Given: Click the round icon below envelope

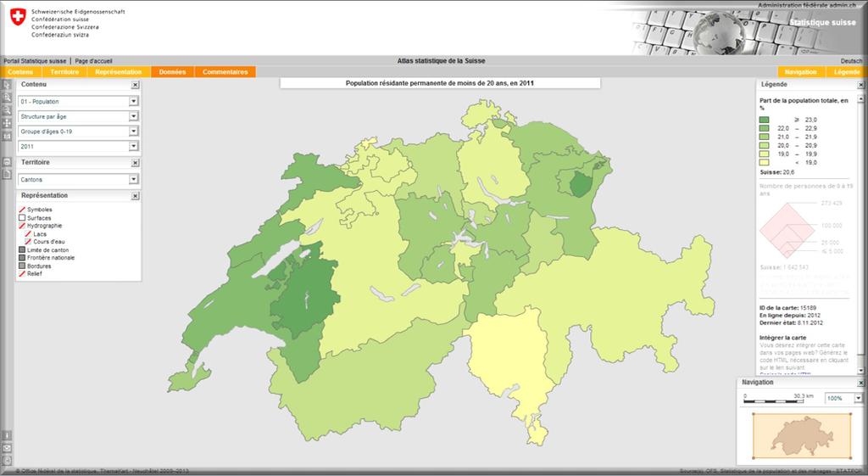Looking at the screenshot, I should pyautogui.click(x=7, y=461).
